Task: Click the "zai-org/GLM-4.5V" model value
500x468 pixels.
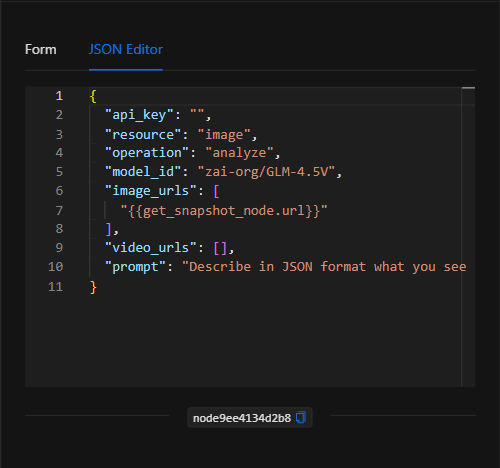Action: [x=266, y=172]
